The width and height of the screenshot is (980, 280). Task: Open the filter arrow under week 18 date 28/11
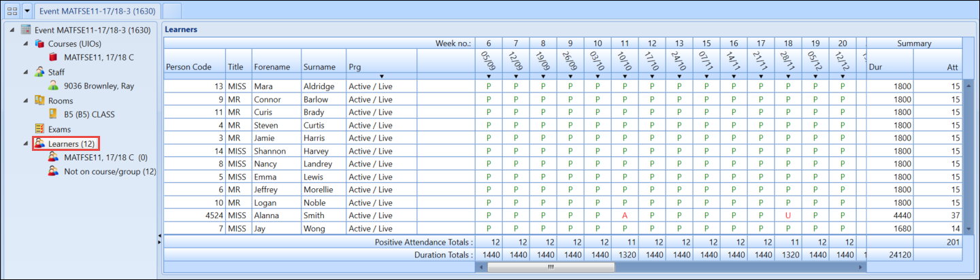point(788,76)
